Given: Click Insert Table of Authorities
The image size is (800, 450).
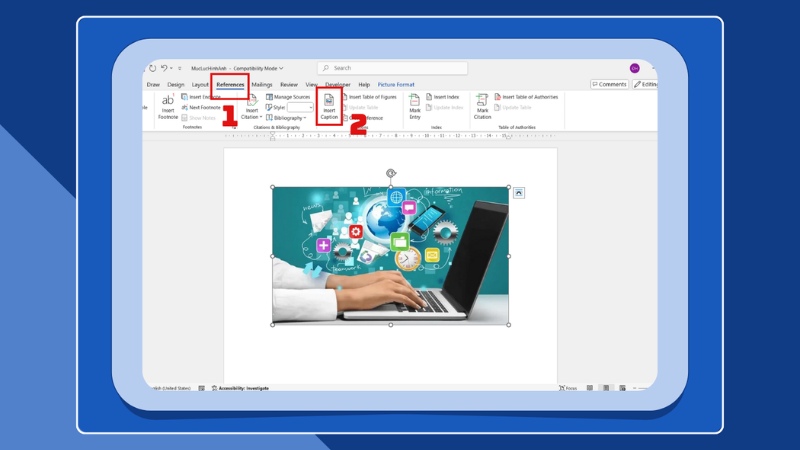Looking at the screenshot, I should [x=526, y=97].
